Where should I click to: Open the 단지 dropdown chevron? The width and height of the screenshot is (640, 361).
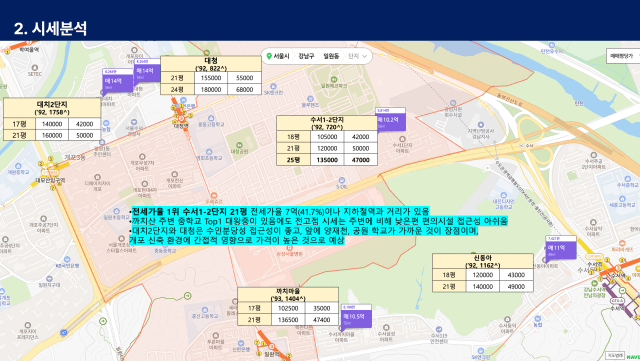click(364, 56)
